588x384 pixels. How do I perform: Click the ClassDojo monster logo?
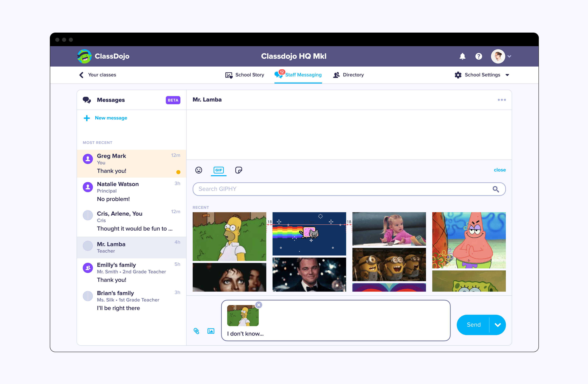click(x=84, y=56)
